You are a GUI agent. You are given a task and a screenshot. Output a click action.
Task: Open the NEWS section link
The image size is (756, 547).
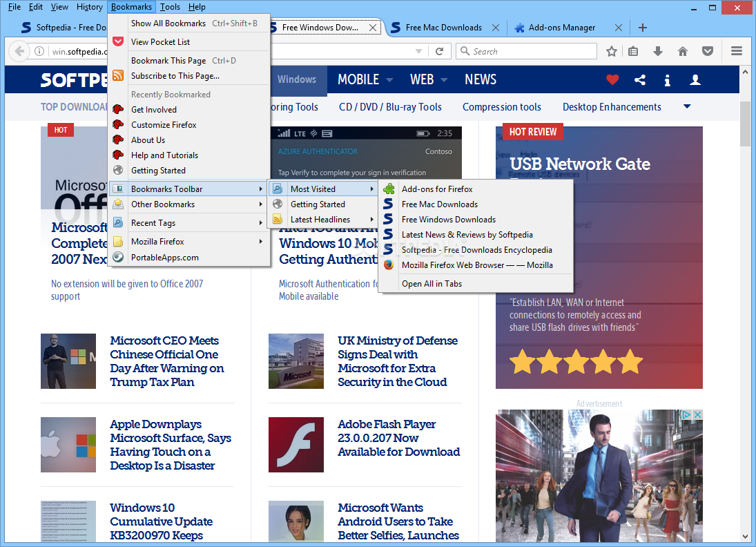coord(481,79)
